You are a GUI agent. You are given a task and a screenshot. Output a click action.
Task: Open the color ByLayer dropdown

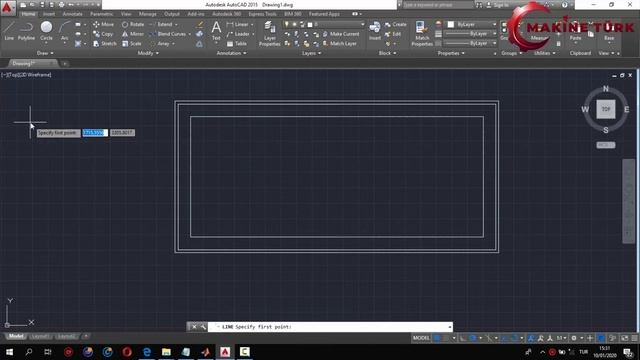471,24
